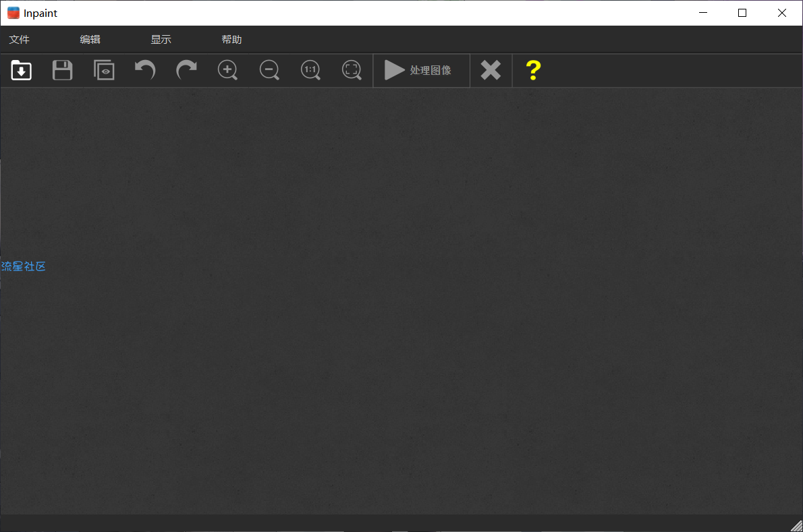Zoom out with the minus magnifier
The height and width of the screenshot is (532, 803).
(x=269, y=70)
